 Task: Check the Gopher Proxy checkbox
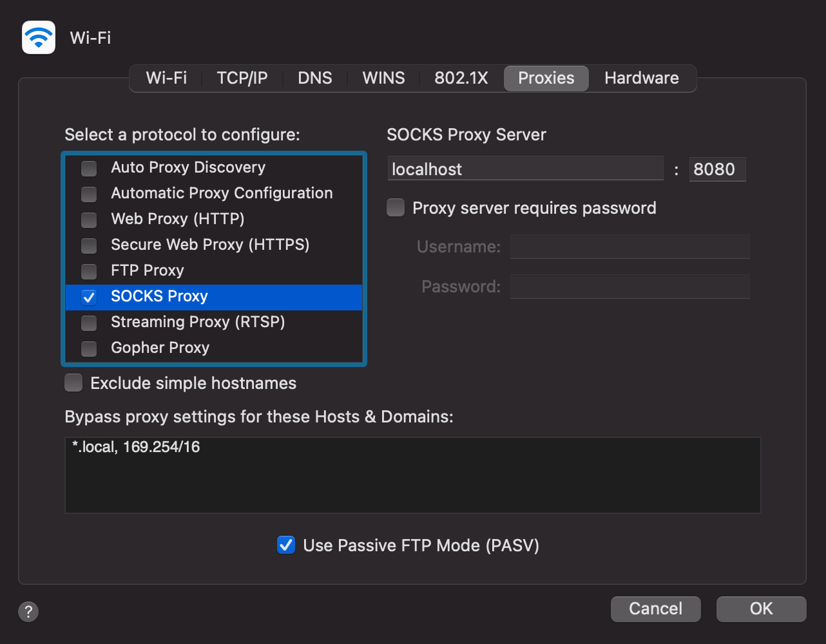tap(89, 348)
